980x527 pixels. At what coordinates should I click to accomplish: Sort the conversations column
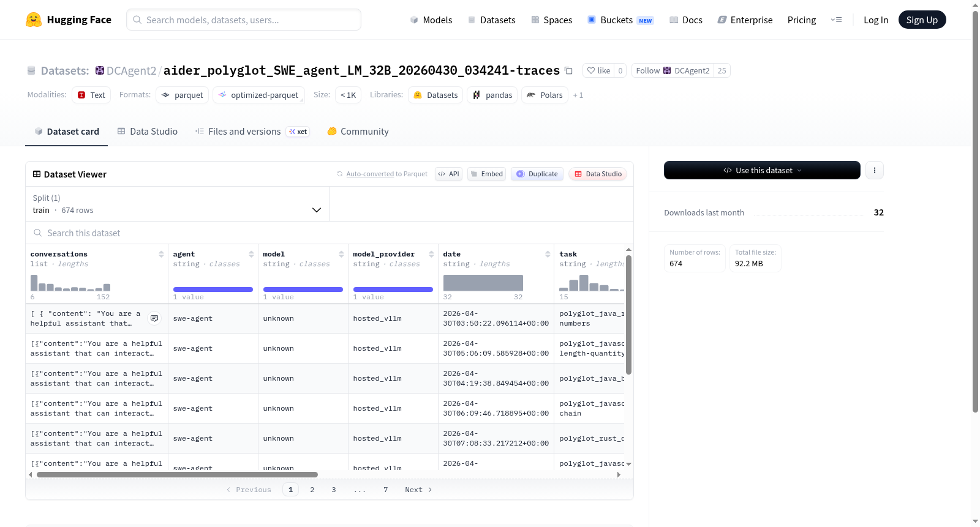pyautogui.click(x=161, y=254)
